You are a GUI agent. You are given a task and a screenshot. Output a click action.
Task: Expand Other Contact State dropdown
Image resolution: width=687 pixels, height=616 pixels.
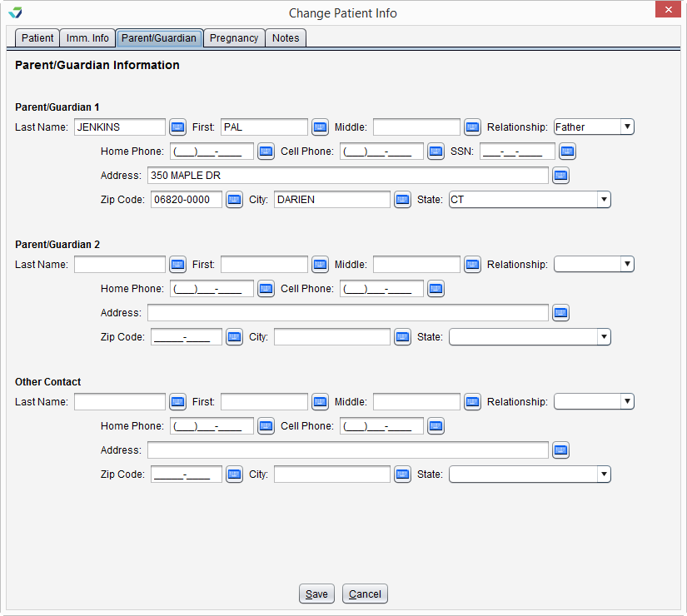[530, 474]
